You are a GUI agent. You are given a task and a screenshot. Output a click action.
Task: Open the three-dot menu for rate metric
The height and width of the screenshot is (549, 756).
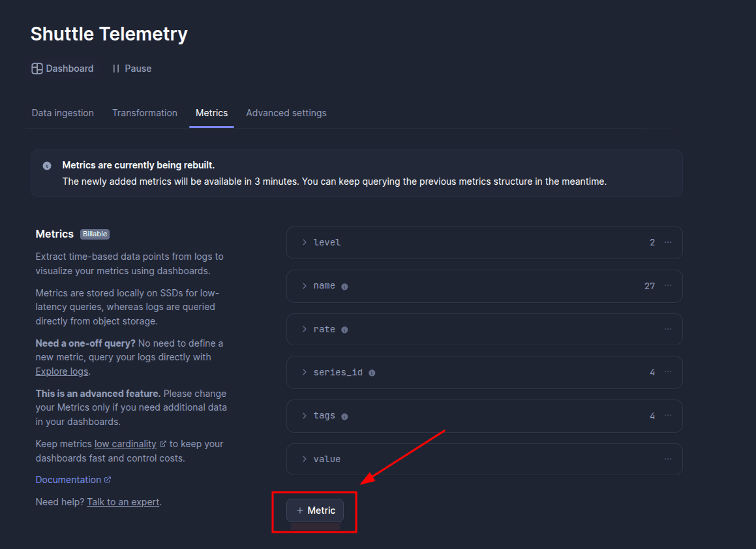tap(667, 330)
